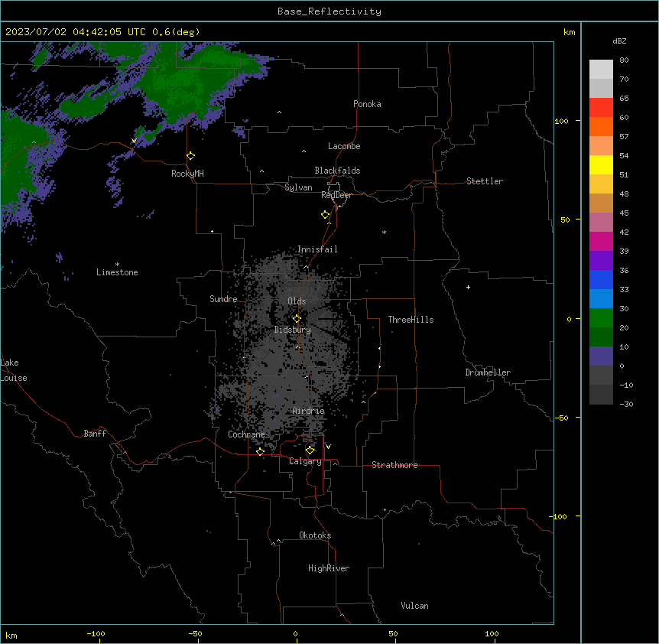Click the timestamp 2023/07/02 04:42:05 UTC
Viewport: 659px width, 644px height.
pos(75,32)
